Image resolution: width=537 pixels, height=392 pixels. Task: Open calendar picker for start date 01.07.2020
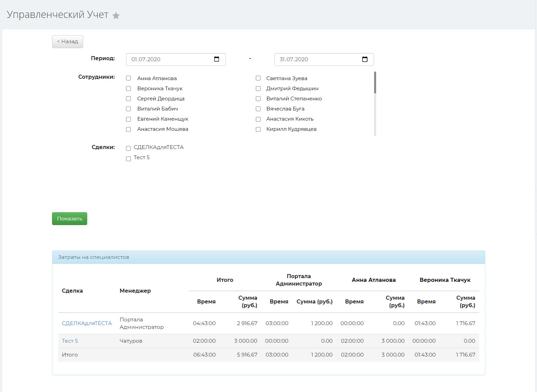pyautogui.click(x=217, y=59)
